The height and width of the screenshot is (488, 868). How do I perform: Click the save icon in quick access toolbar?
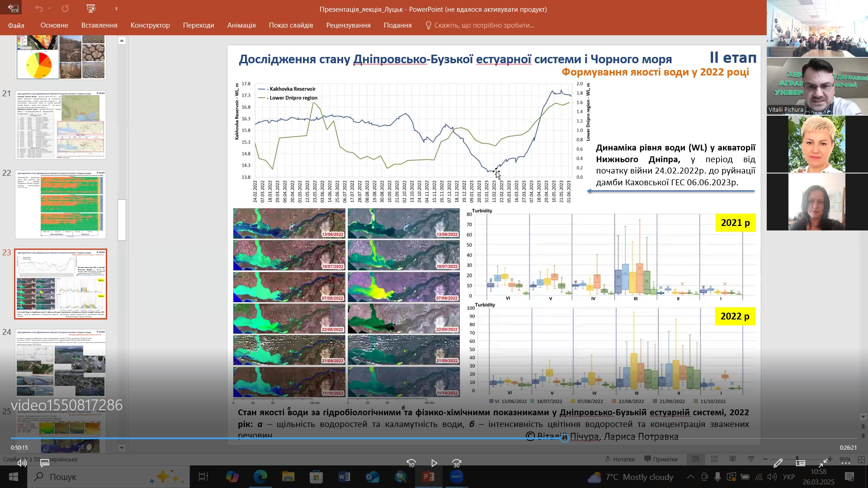pos(13,9)
